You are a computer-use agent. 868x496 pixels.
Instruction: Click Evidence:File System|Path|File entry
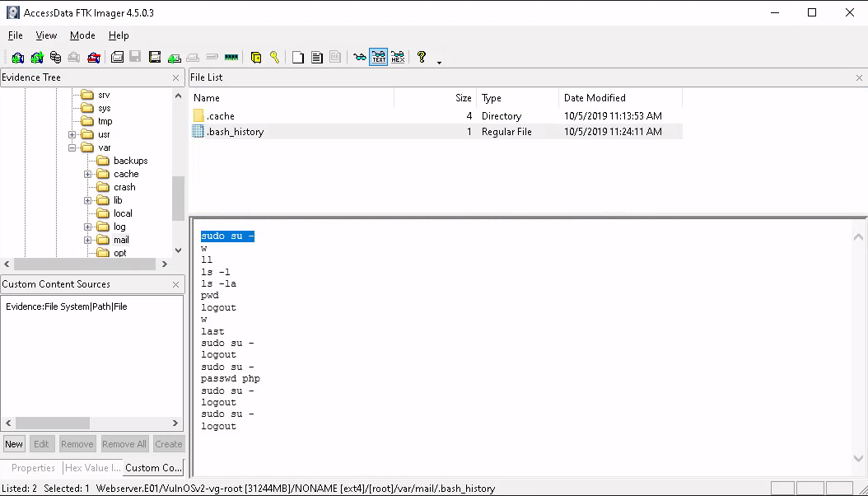(67, 306)
